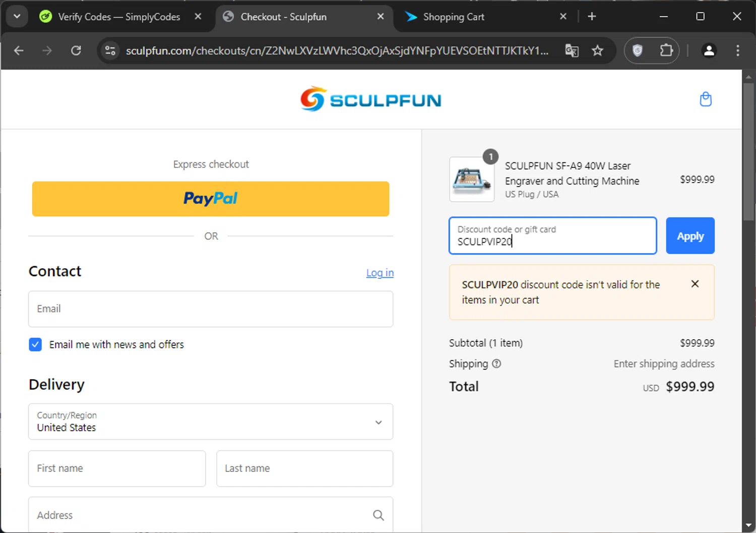The width and height of the screenshot is (756, 533).
Task: Go forward in browser history
Action: 47,50
